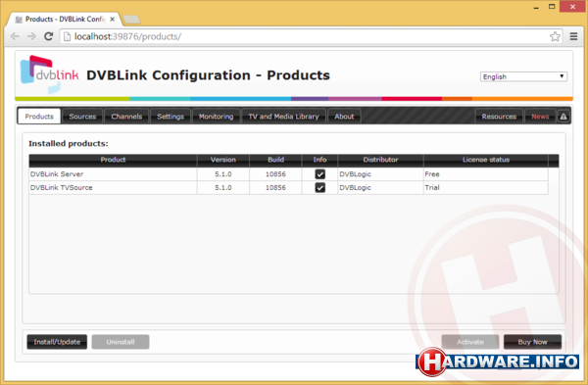
Task: Click the Build column header
Action: (275, 160)
